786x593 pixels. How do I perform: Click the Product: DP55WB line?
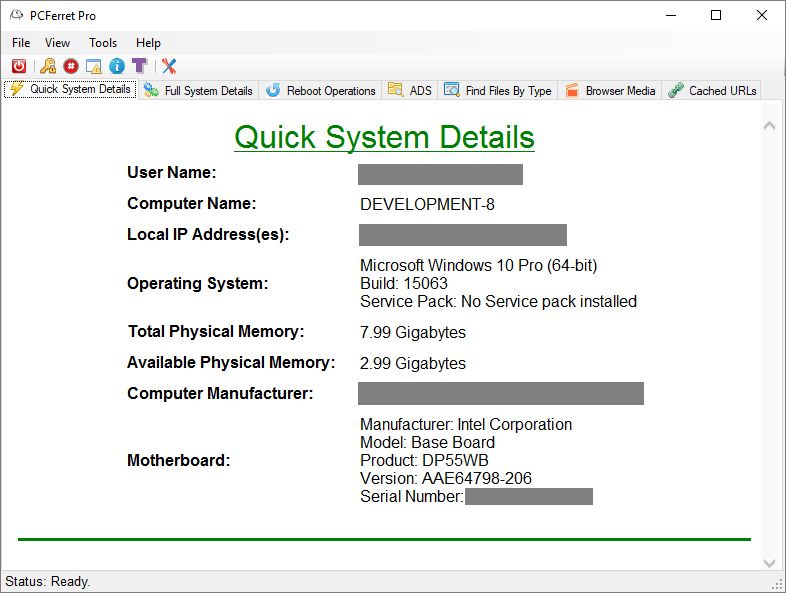pos(424,460)
